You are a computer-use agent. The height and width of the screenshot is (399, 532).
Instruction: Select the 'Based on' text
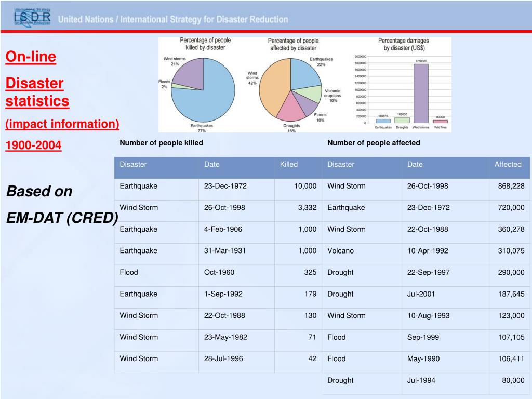tap(39, 191)
